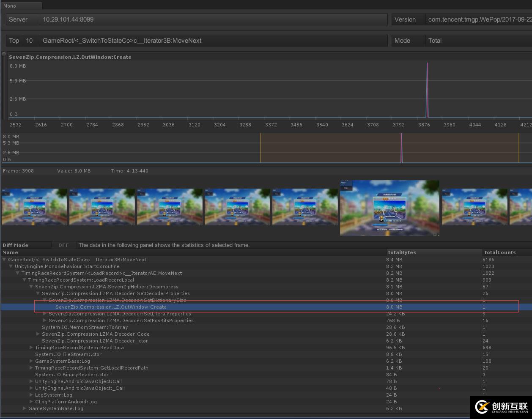The width and height of the screenshot is (532, 419).
Task: Click the Diff Mode description text
Action: (x=164, y=245)
